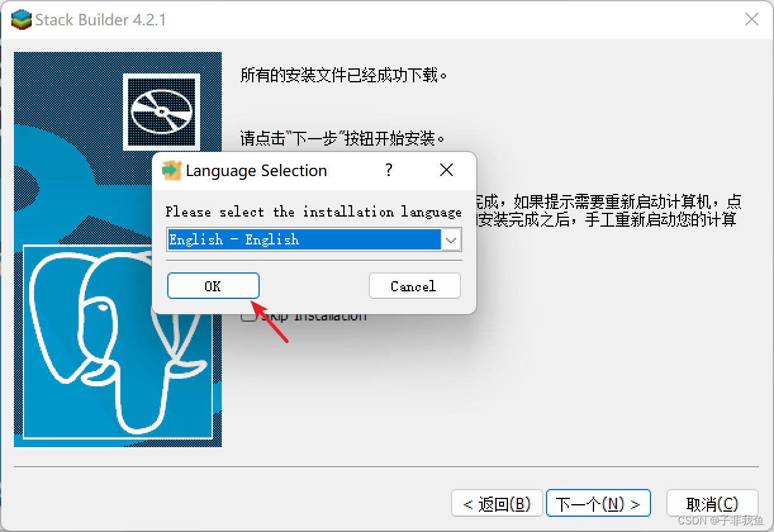Click the 取消(C) cancel button
The height and width of the screenshot is (532, 774).
(713, 503)
